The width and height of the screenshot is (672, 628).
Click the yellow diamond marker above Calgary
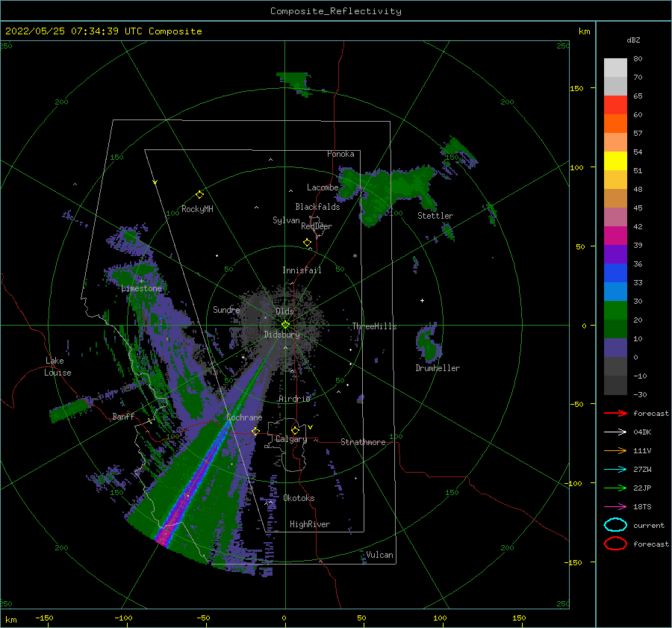pyautogui.click(x=295, y=430)
